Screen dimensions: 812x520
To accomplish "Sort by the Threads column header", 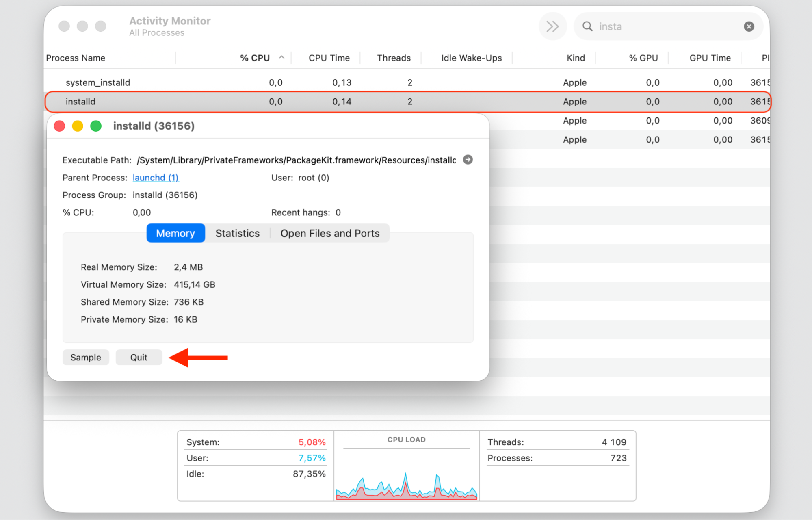I will (394, 58).
